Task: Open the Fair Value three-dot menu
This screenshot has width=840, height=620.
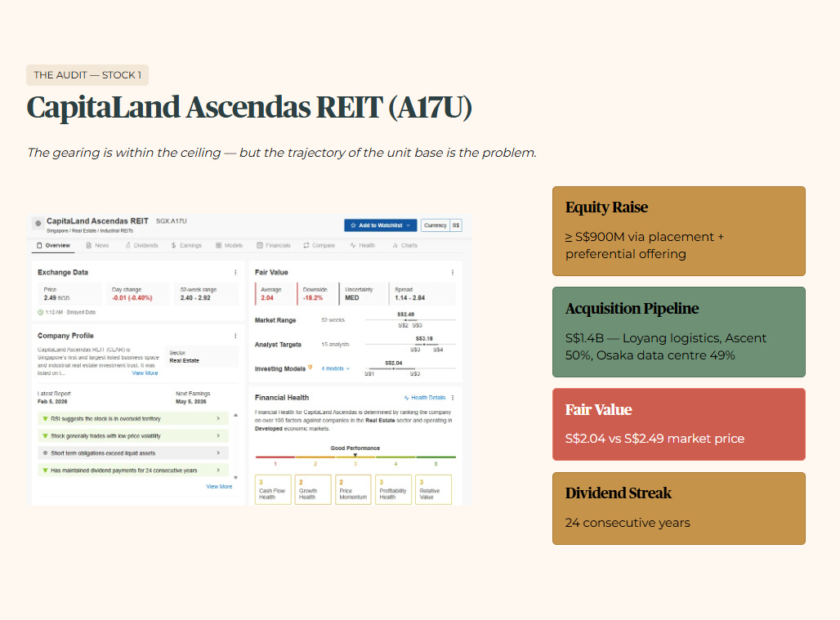Action: 453,273
